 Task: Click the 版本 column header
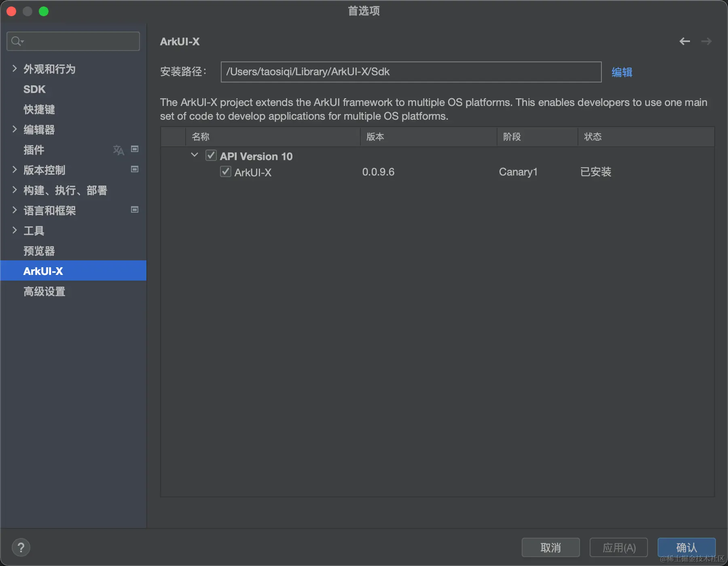[x=428, y=137]
